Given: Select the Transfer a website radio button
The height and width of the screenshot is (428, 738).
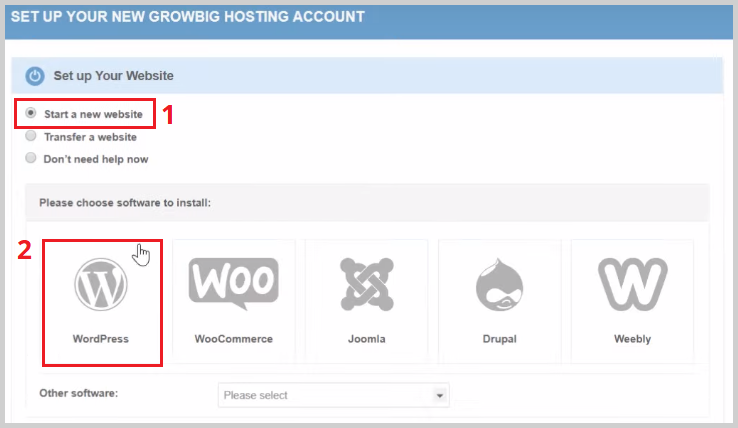Looking at the screenshot, I should coord(31,136).
